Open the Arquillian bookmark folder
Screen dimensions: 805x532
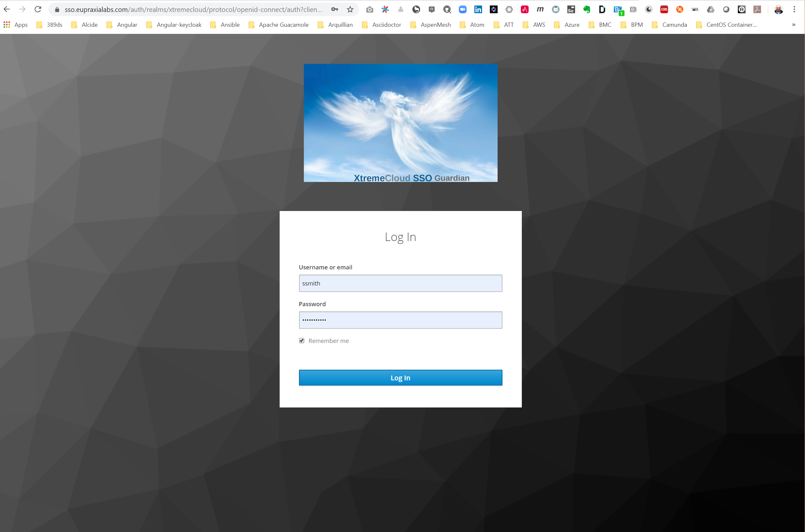point(335,25)
